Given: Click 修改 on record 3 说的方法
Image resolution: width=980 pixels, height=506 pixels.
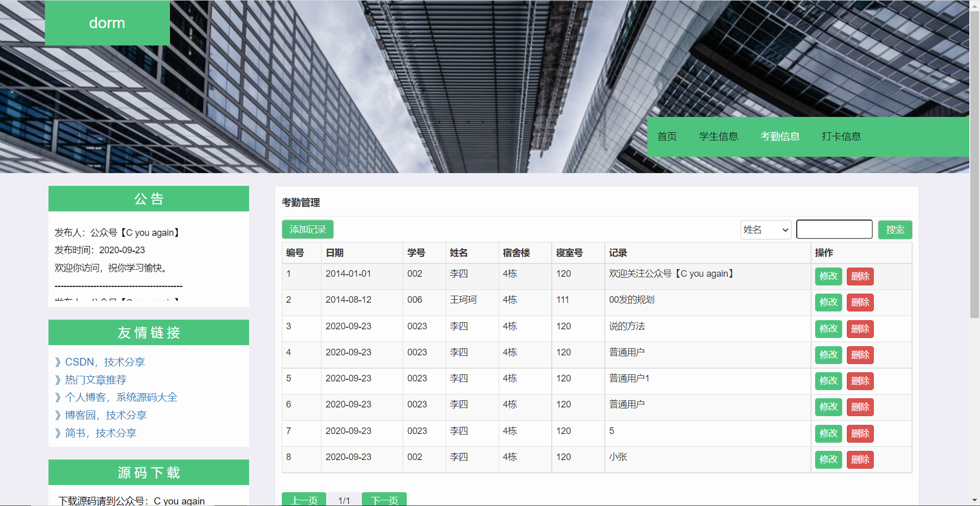Looking at the screenshot, I should tap(828, 329).
